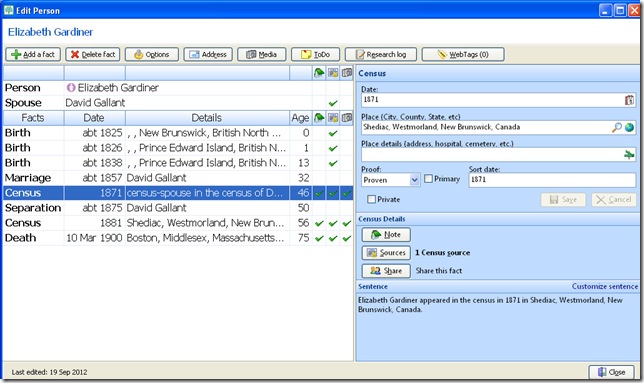Click the Cancel button
This screenshot has height=383, width=644.
click(x=614, y=200)
